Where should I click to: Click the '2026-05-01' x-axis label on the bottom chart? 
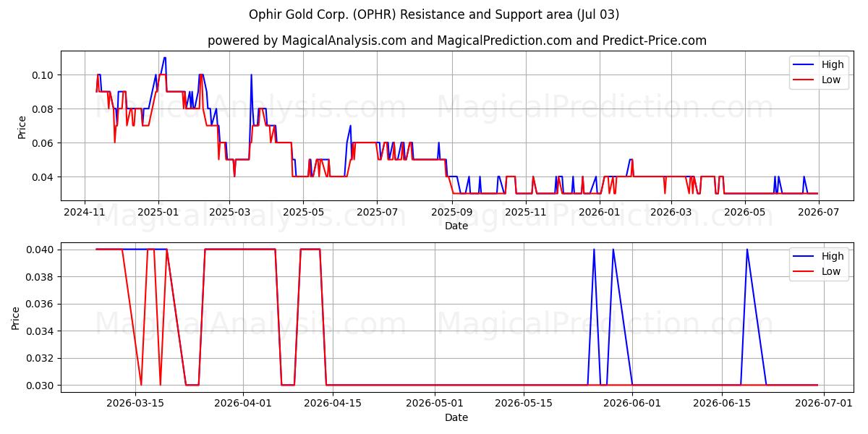(x=435, y=404)
